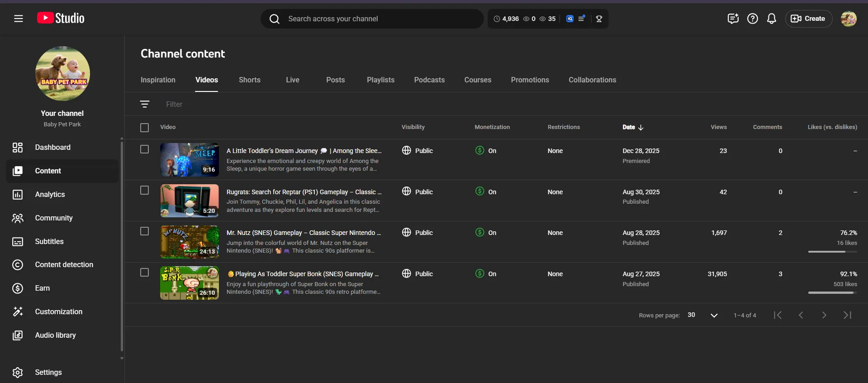Click the list icon next to vidIQ
The image size is (868, 383).
[x=582, y=19]
